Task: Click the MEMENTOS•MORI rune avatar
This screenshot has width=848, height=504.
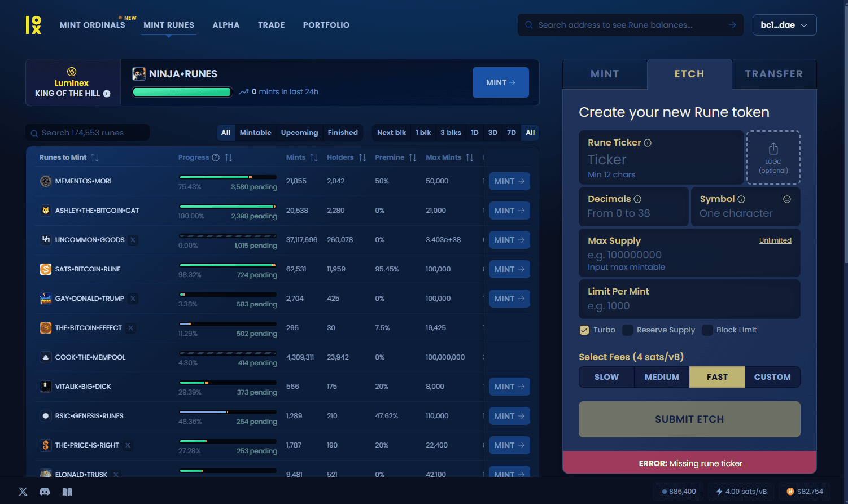Action: [x=46, y=181]
